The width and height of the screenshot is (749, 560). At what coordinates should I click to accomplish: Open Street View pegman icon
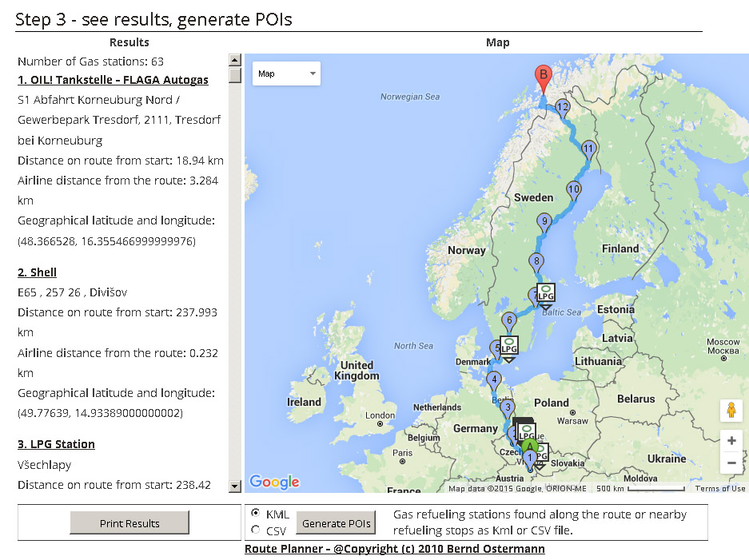pos(731,410)
